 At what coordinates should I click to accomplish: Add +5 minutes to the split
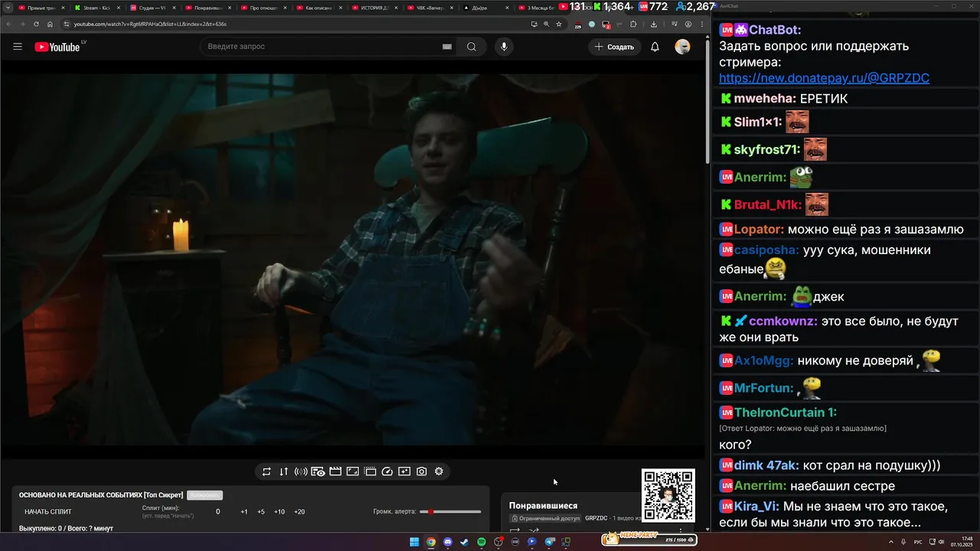tap(261, 512)
